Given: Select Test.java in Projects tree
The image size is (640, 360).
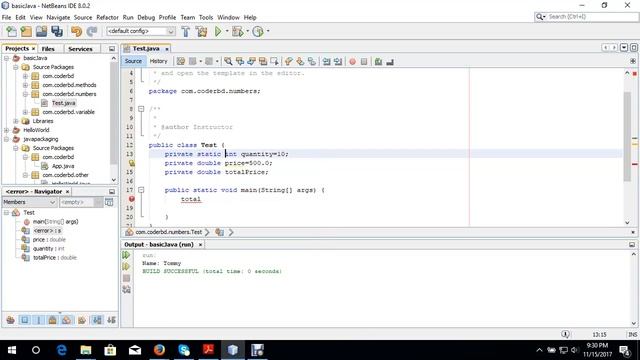Looking at the screenshot, I should (63, 103).
